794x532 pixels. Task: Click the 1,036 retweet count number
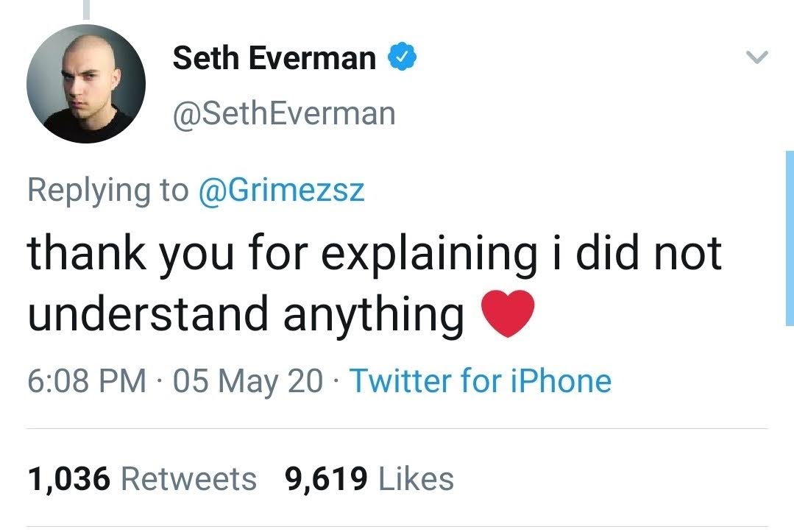click(69, 479)
